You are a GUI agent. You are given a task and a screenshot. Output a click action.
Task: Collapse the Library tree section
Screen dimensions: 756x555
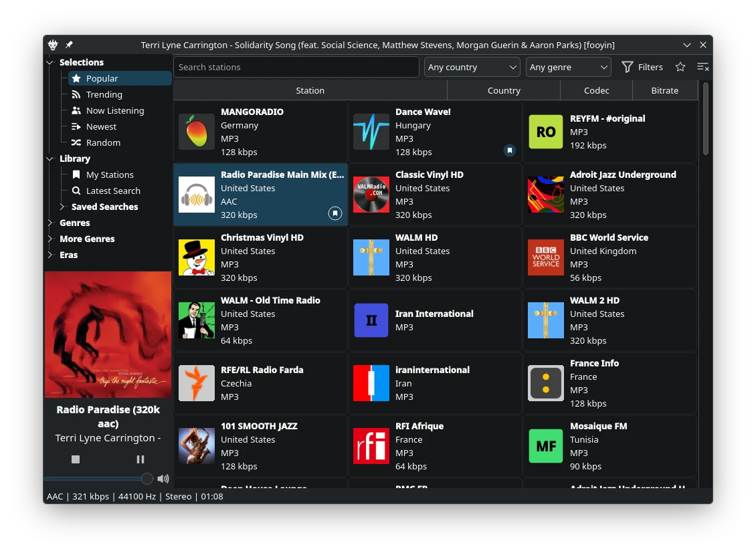point(50,158)
